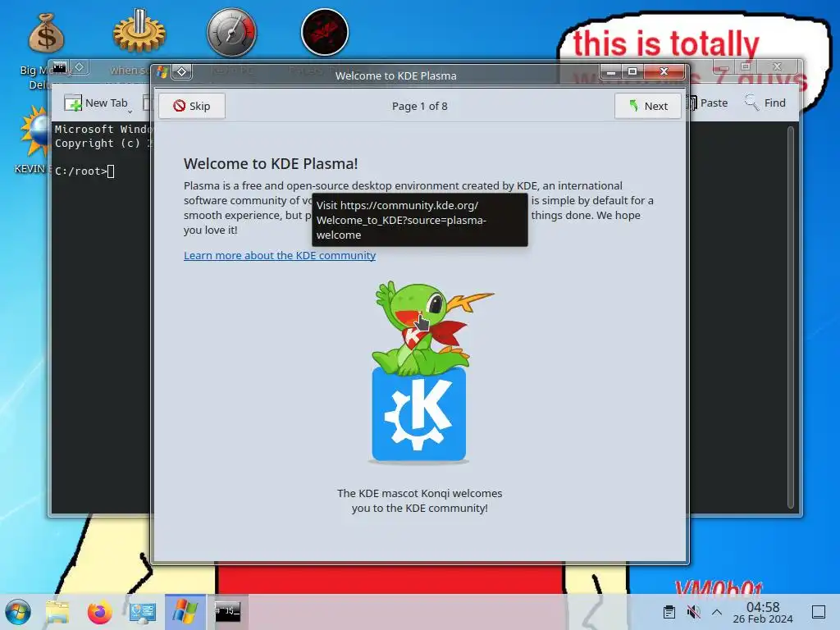The height and width of the screenshot is (630, 840).
Task: Click Next to advance the welcome wizard
Action: [x=648, y=106]
